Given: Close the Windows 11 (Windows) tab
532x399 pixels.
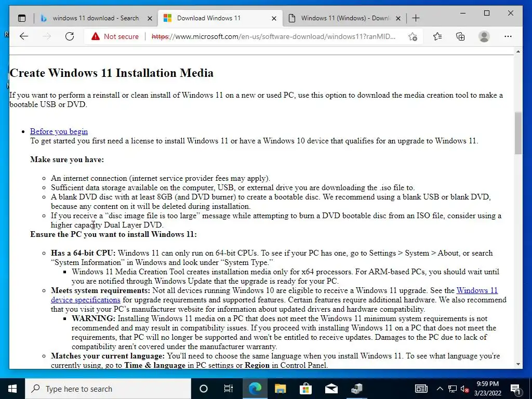Looking at the screenshot, I should click(398, 18).
